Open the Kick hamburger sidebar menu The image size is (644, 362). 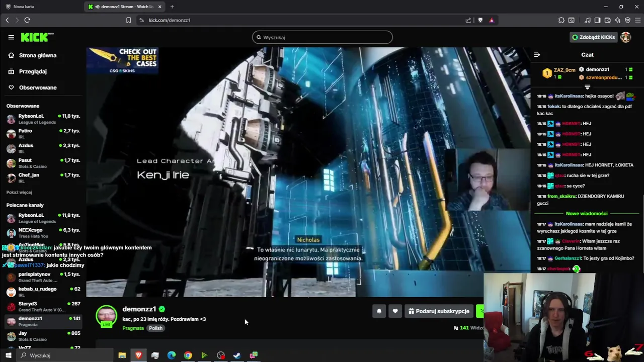(11, 37)
